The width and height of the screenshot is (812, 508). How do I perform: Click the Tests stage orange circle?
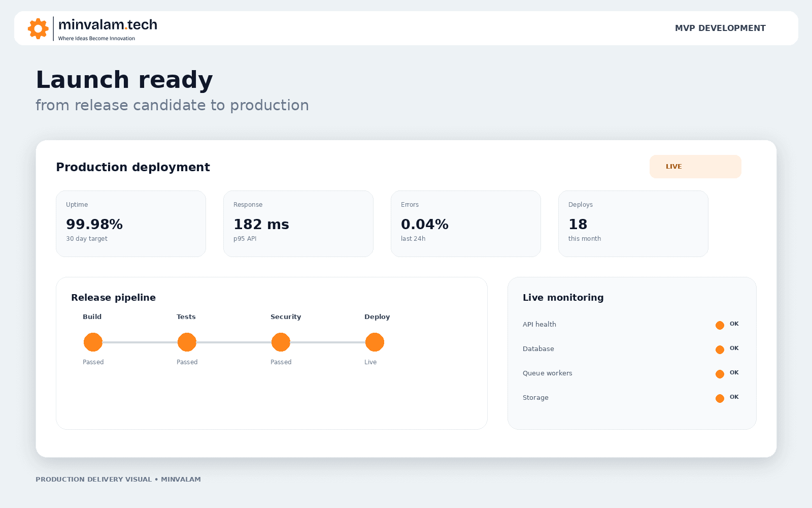coord(187,342)
